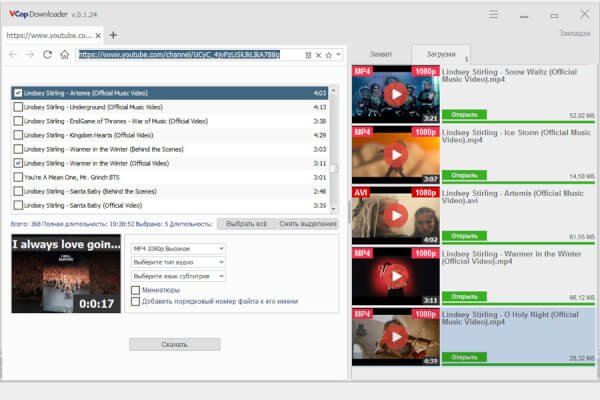Screen dimensions: 600x400
Task: Click Snow Waltz download progress bar
Action: pyautogui.click(x=518, y=122)
